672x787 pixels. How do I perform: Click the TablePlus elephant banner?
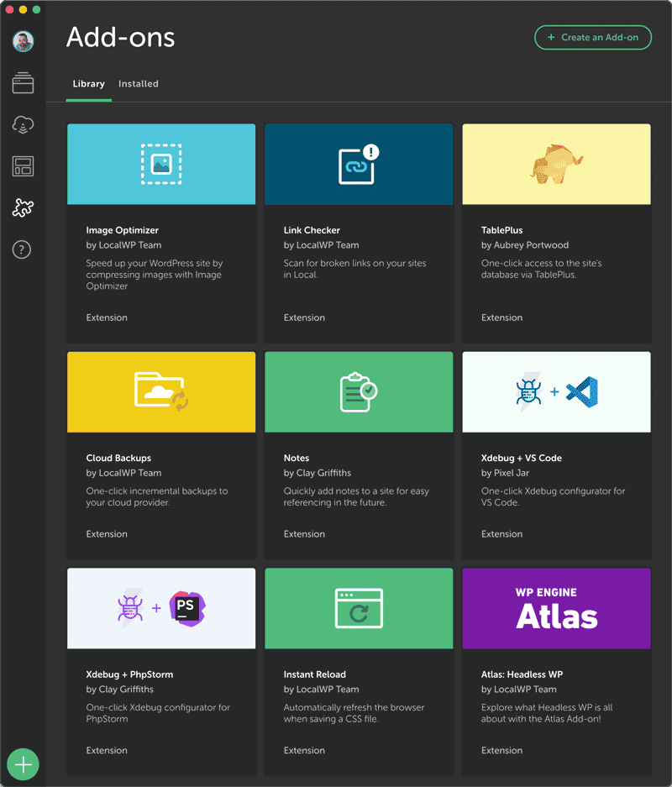coord(557,164)
